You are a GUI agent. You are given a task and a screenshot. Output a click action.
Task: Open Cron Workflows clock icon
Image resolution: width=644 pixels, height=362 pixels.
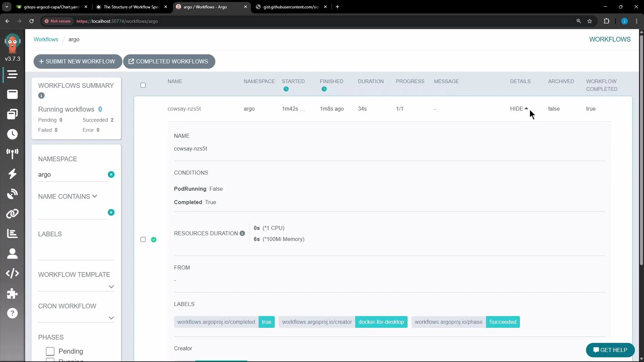(x=12, y=134)
